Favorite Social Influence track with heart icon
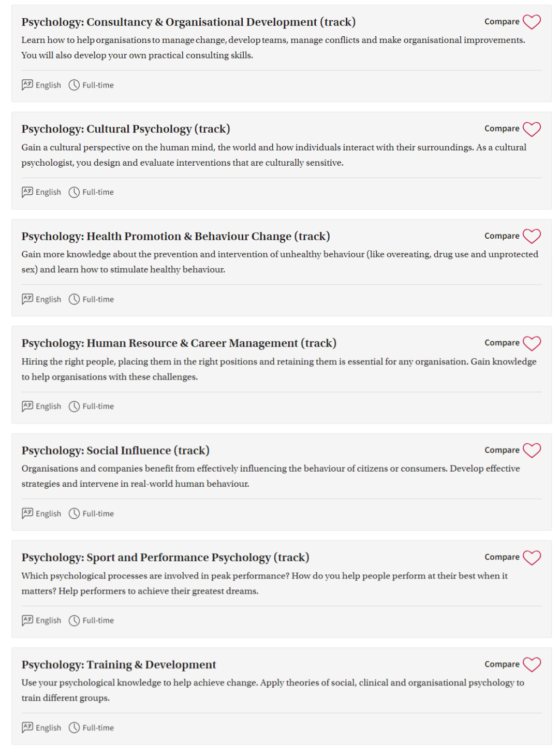Image resolution: width=559 pixels, height=756 pixels. click(532, 450)
